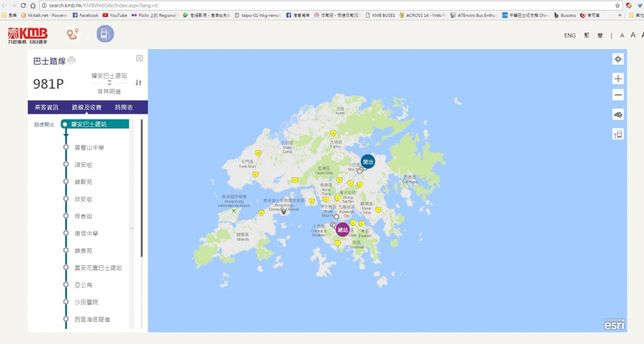The width and height of the screenshot is (644, 344).
Task: Zoom out the map with minus button
Action: pos(618,95)
